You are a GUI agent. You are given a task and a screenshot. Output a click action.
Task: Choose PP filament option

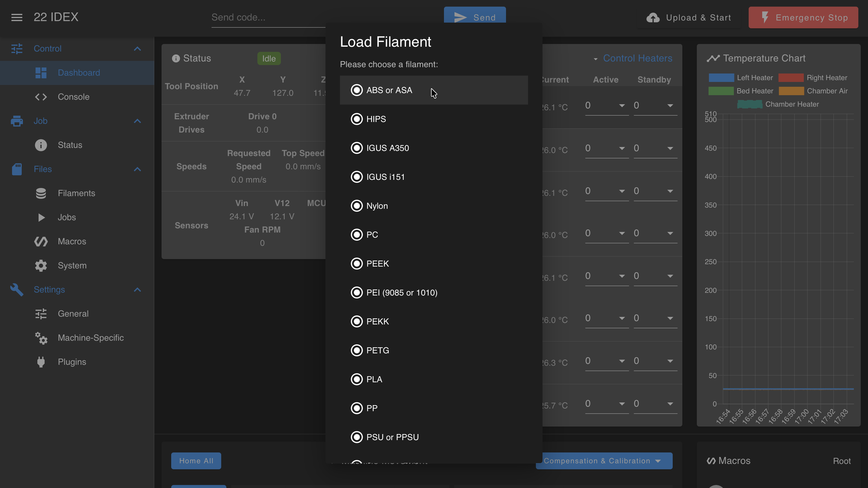(x=434, y=408)
